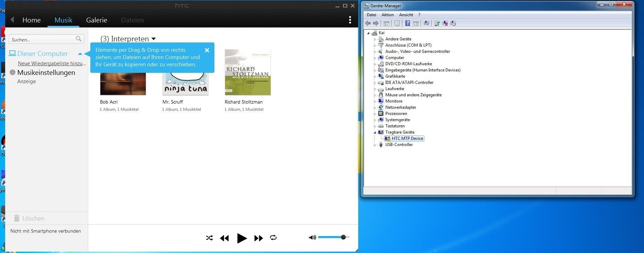
Task: Expand Anschlüsse (COM & LPT) node
Action: point(375,46)
